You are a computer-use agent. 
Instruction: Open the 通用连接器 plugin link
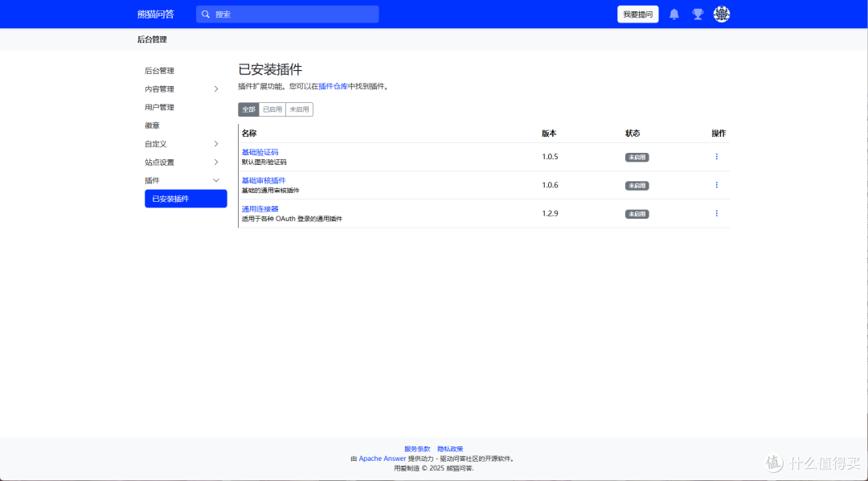click(x=260, y=209)
